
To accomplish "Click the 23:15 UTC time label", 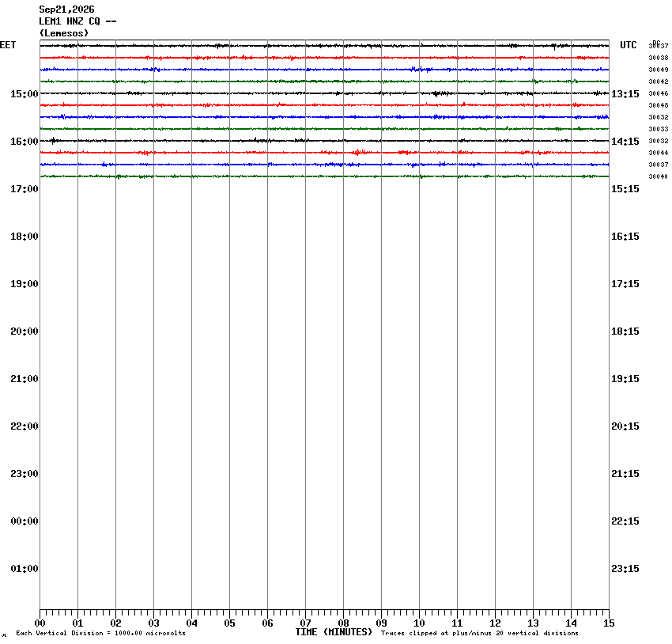I will click(x=625, y=569).
